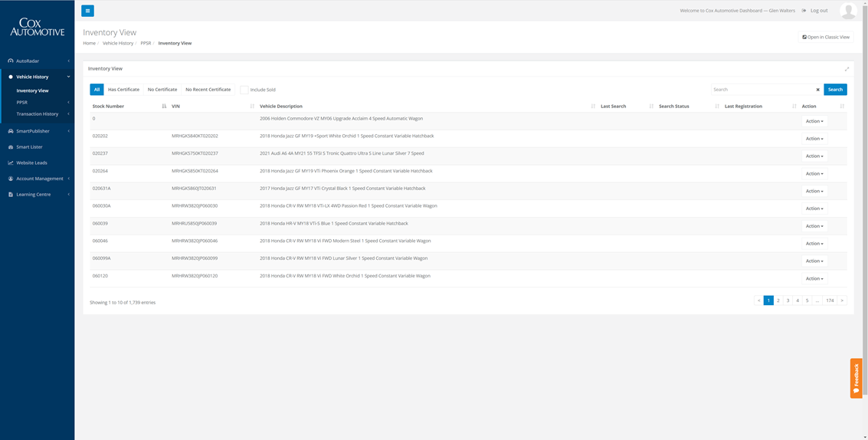Screen dimensions: 868x440
Task: Tick the Include Sold checkbox
Action: (x=244, y=90)
